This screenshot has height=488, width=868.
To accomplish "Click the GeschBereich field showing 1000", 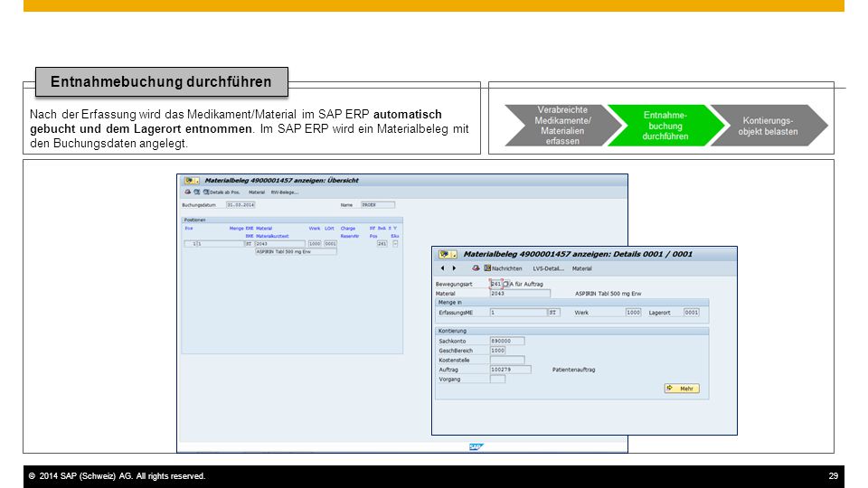I will click(x=497, y=351).
